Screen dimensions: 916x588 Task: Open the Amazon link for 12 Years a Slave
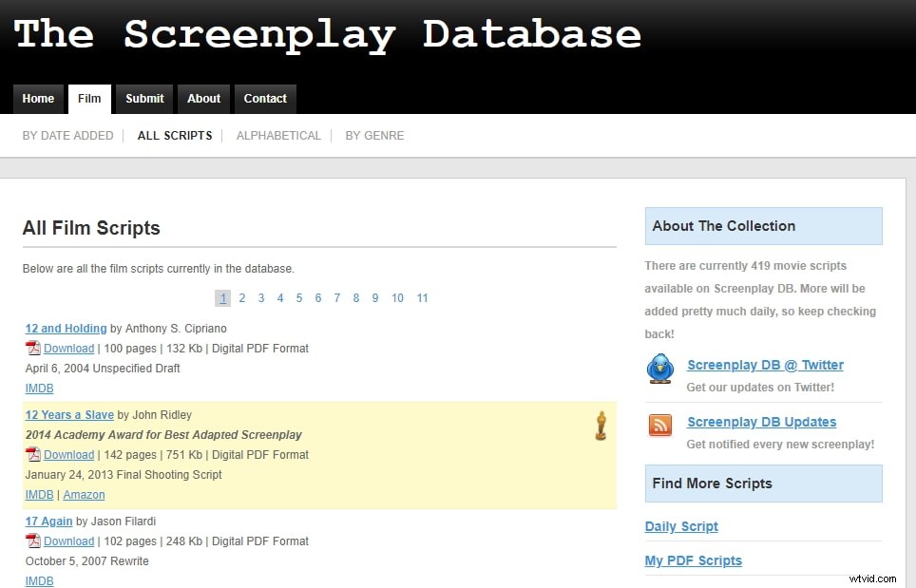pos(84,494)
